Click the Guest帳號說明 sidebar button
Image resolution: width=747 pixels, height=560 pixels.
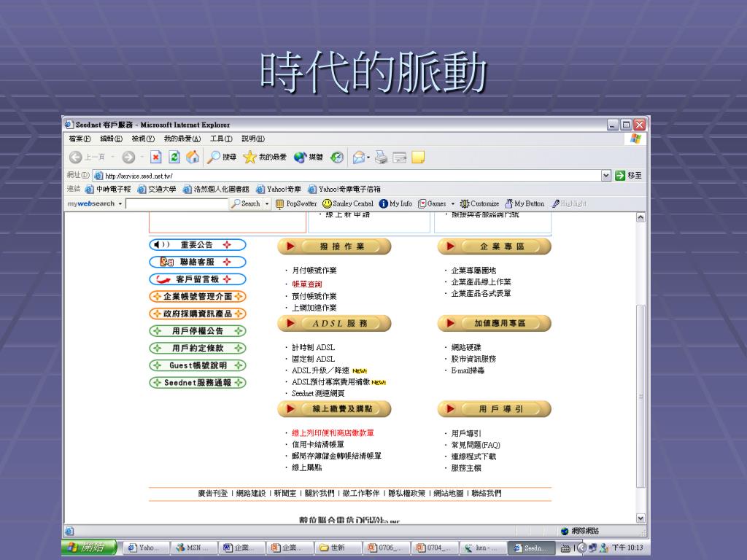coord(197,365)
